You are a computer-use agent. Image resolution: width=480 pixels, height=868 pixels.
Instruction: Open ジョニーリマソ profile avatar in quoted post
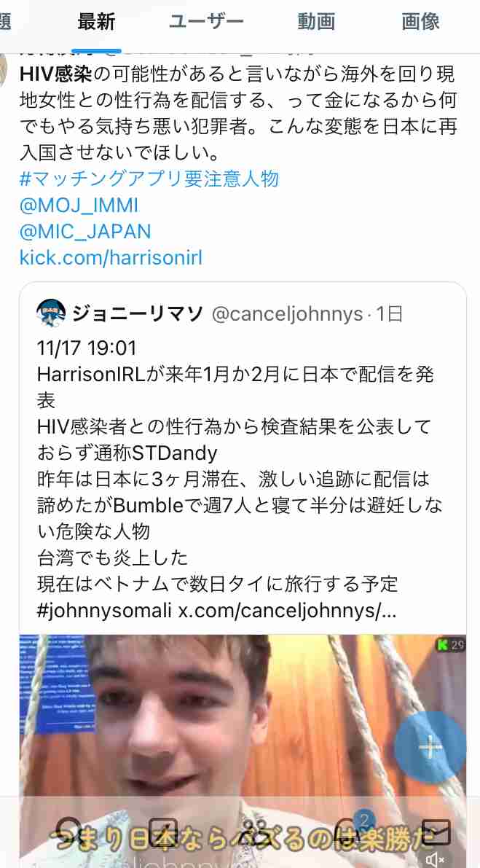pyautogui.click(x=51, y=314)
